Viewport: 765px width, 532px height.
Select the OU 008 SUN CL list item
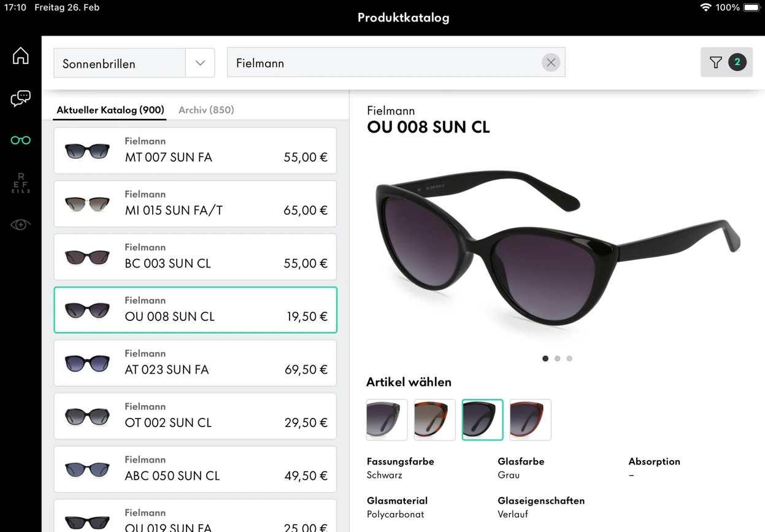(195, 310)
